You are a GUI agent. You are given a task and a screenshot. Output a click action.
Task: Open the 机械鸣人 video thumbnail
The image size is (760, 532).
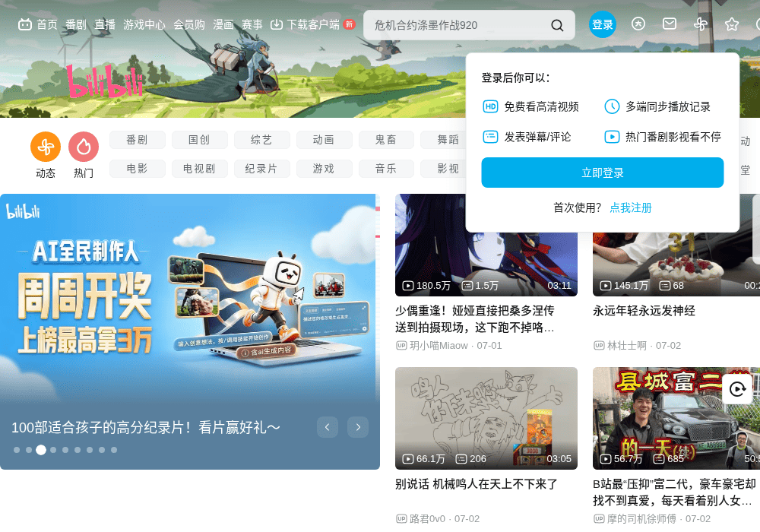pos(486,419)
